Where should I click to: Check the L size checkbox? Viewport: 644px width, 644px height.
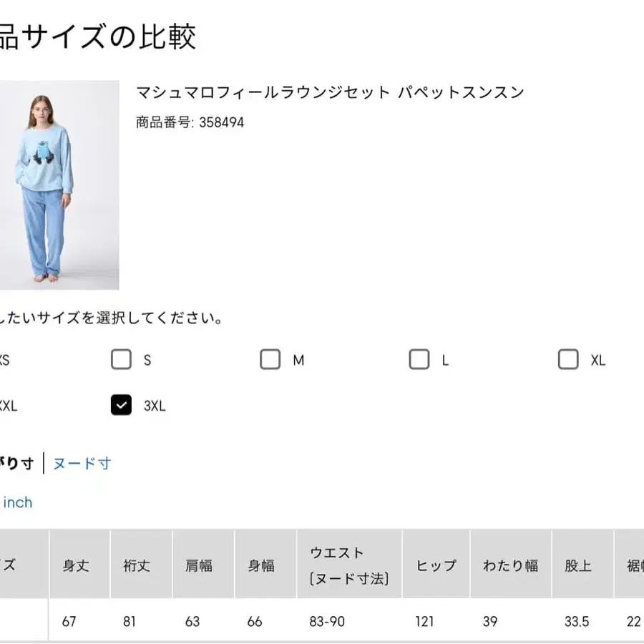[x=419, y=359]
